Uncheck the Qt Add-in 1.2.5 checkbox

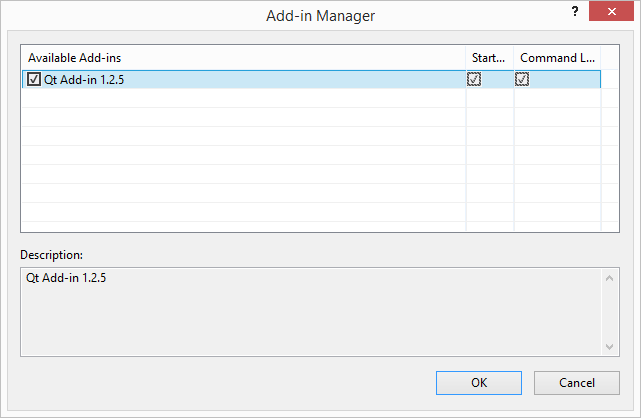pyautogui.click(x=34, y=79)
